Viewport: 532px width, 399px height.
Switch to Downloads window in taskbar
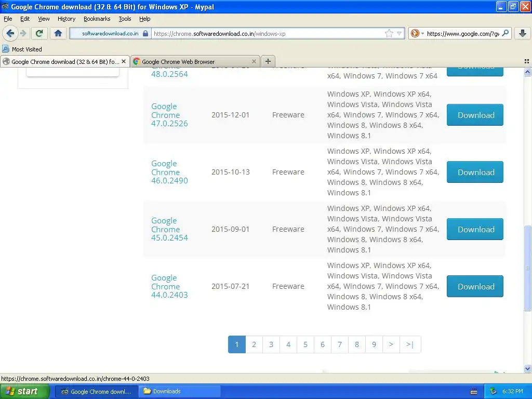pyautogui.click(x=180, y=391)
